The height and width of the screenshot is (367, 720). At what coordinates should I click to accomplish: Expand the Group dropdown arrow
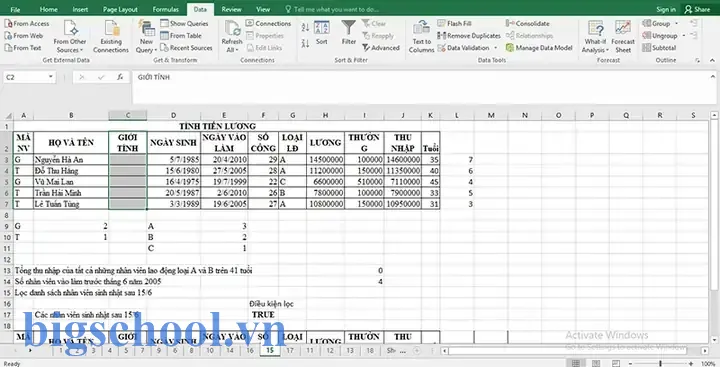click(676, 23)
